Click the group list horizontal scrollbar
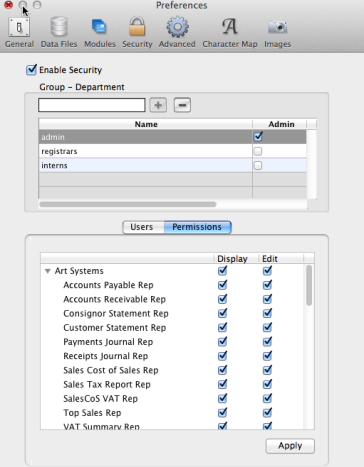364x467 pixels. (128, 204)
